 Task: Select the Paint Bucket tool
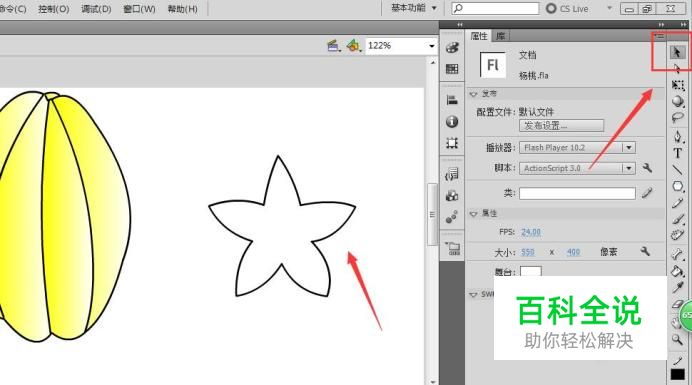click(x=677, y=271)
